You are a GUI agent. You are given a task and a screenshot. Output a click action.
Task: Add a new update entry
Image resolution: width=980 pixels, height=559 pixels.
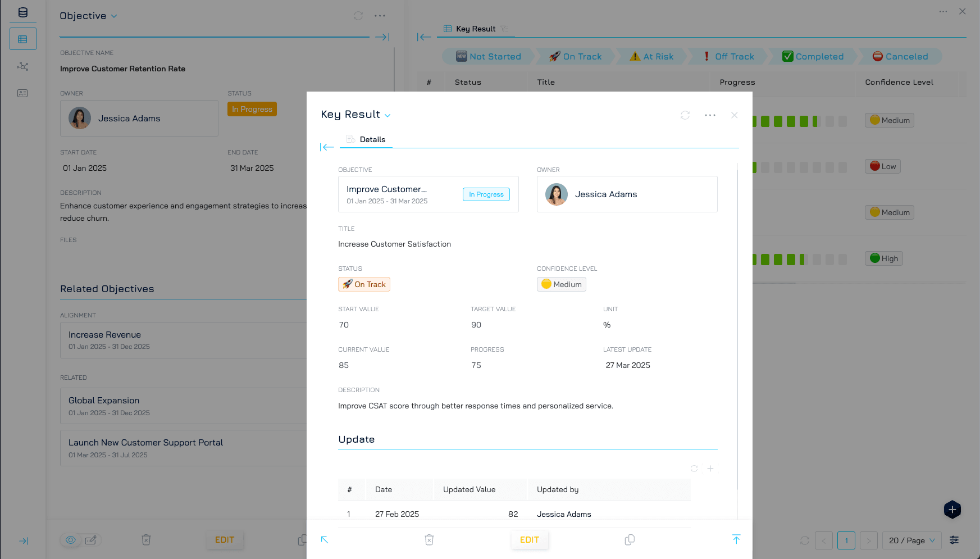coord(710,469)
